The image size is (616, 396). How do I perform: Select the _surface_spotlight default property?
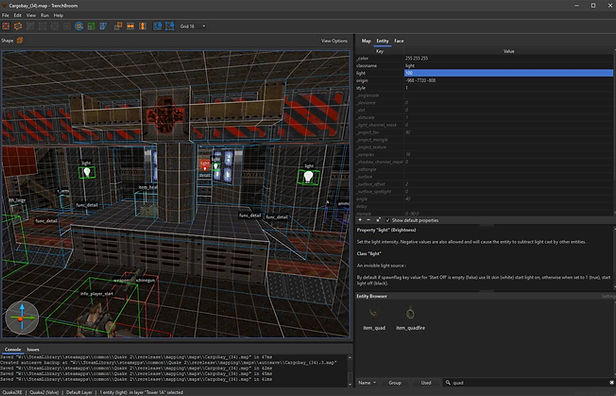(484, 192)
